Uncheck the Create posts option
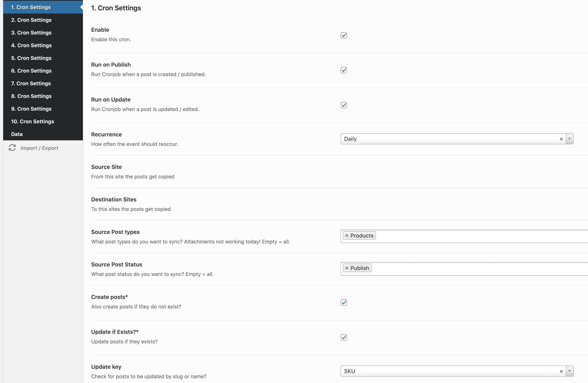Image resolution: width=588 pixels, height=383 pixels. [x=344, y=302]
